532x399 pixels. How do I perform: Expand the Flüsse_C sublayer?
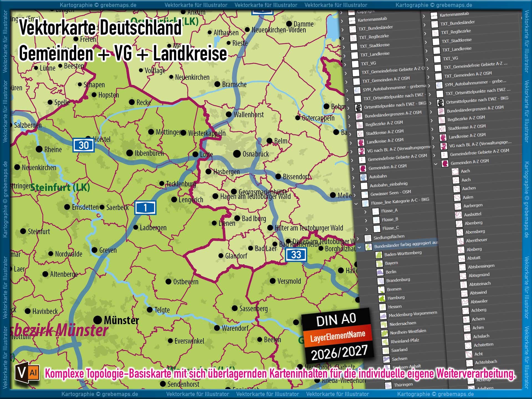point(367,229)
